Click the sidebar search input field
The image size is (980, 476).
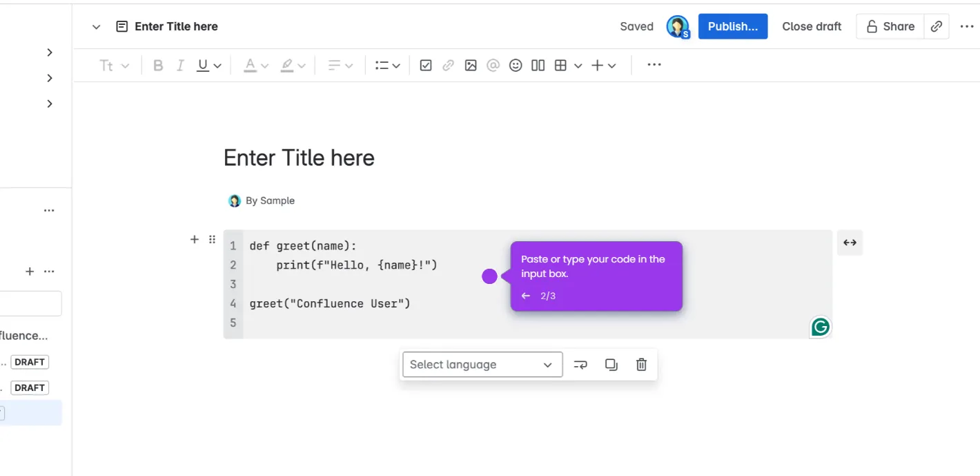pyautogui.click(x=30, y=303)
